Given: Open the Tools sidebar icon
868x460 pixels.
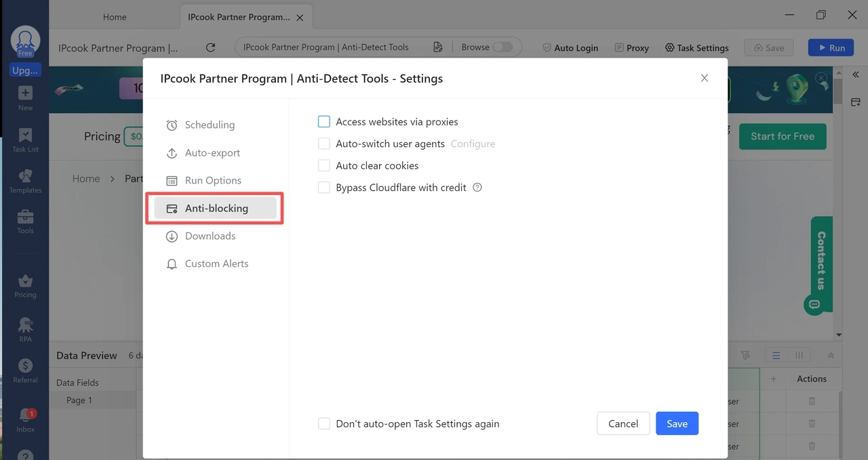Looking at the screenshot, I should [25, 221].
